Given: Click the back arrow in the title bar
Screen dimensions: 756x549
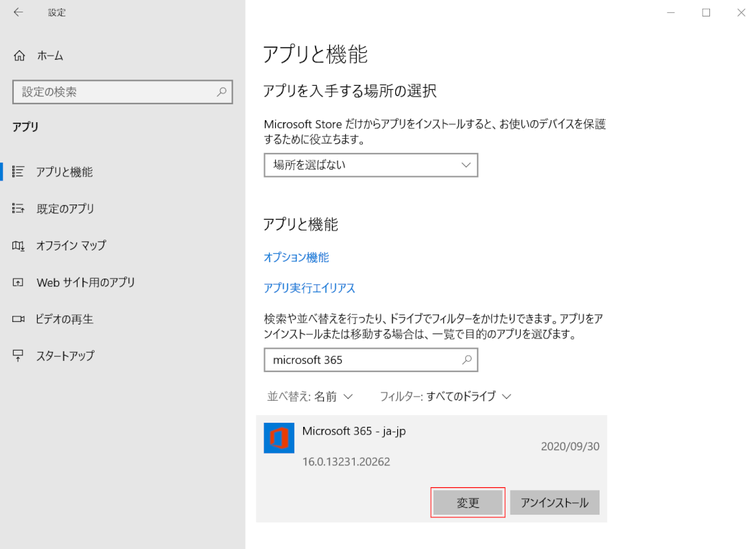Looking at the screenshot, I should (x=18, y=12).
